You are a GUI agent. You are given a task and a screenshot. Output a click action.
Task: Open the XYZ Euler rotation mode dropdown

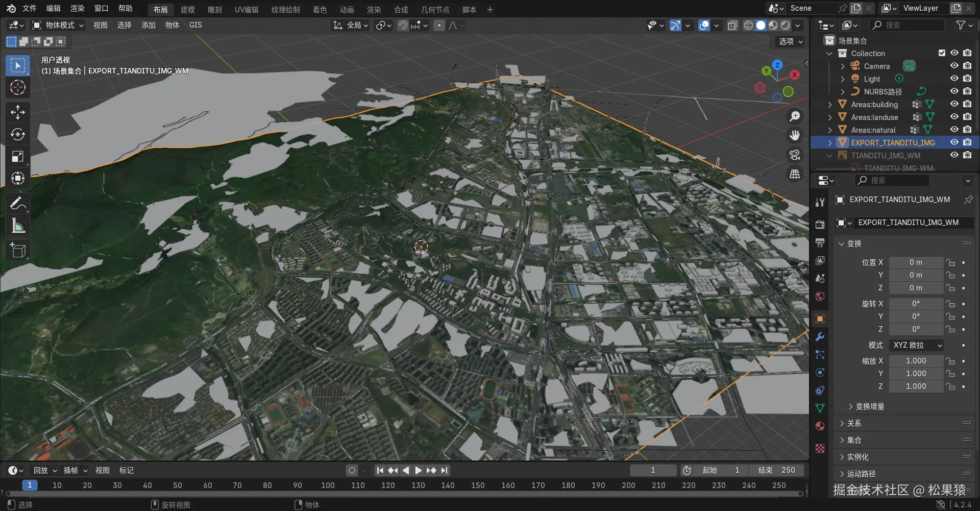coord(916,345)
